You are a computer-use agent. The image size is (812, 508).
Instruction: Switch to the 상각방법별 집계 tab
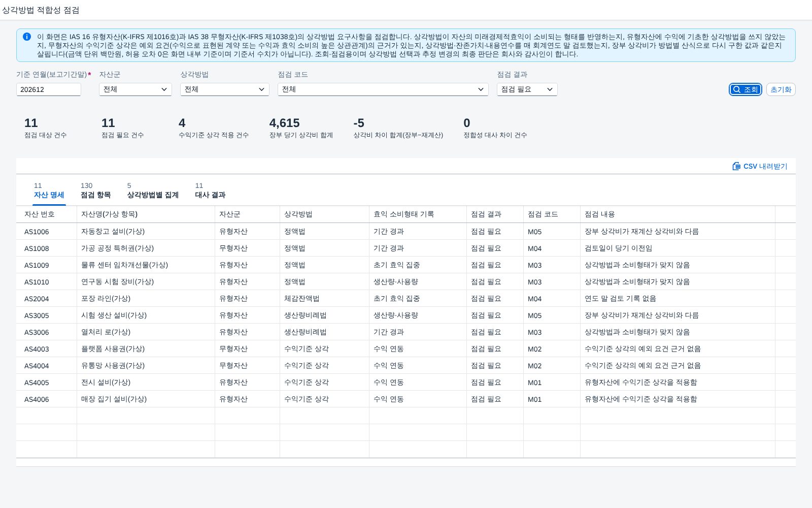153,190
